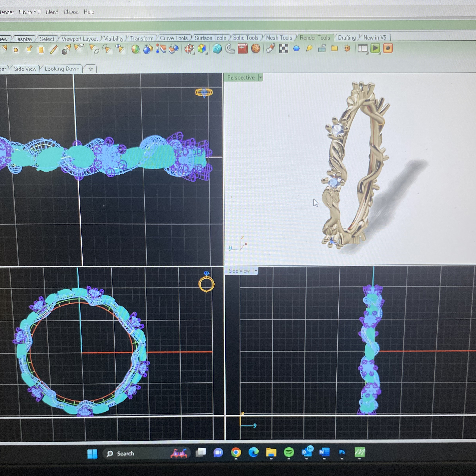This screenshot has height=476, width=476.
Task: Click the orange cone icon at toolbar start
Action: click(x=5, y=49)
